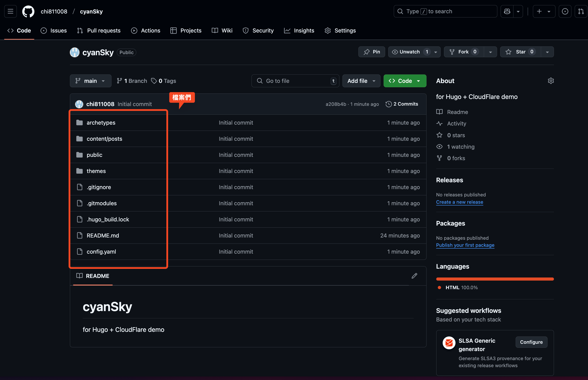This screenshot has height=380, width=588.
Task: Click the file icon beside config.yaml
Action: click(x=80, y=252)
